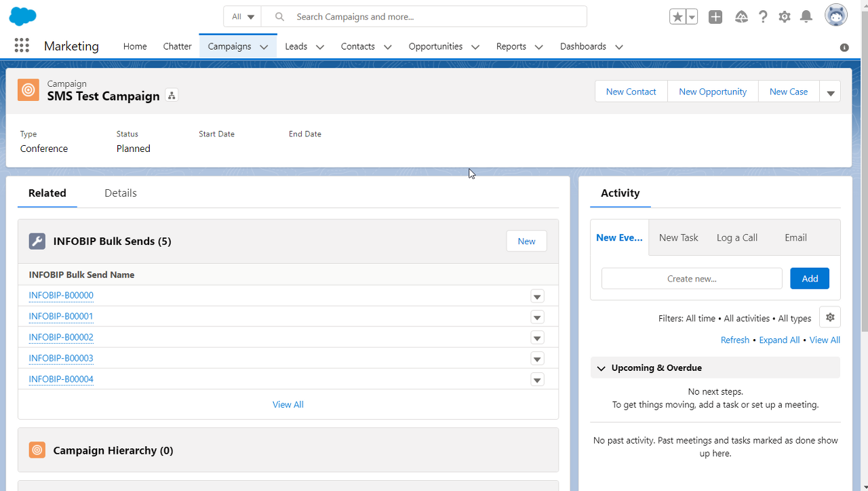Click View All under bulk sends list
Viewport: 868px width, 491px height.
pyautogui.click(x=288, y=405)
